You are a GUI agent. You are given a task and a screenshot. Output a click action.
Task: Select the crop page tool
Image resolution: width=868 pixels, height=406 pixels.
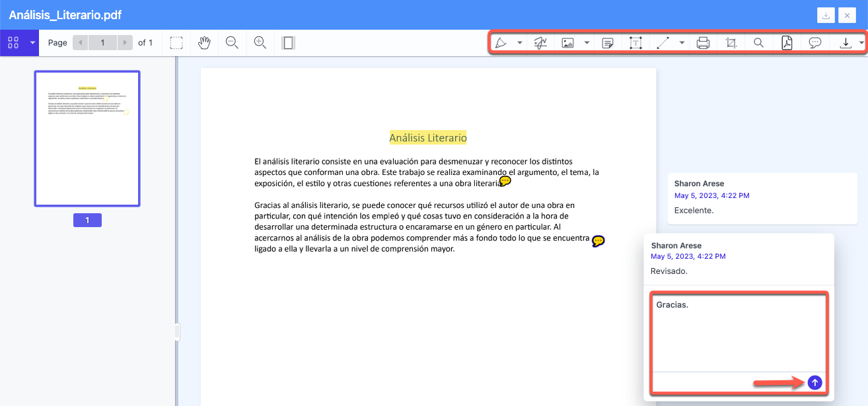pyautogui.click(x=731, y=43)
